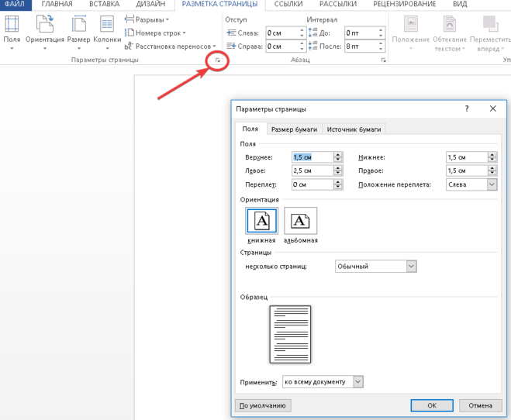511x420 pixels.
Task: Switch to the ССЫЛКИ ribbon tab
Action: point(288,4)
